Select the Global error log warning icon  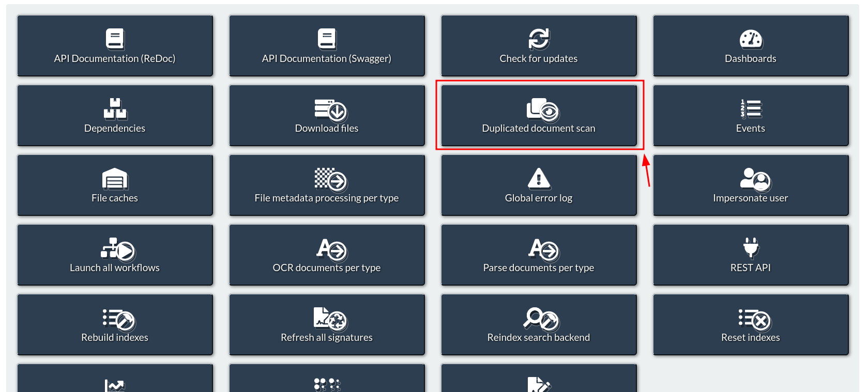point(539,178)
